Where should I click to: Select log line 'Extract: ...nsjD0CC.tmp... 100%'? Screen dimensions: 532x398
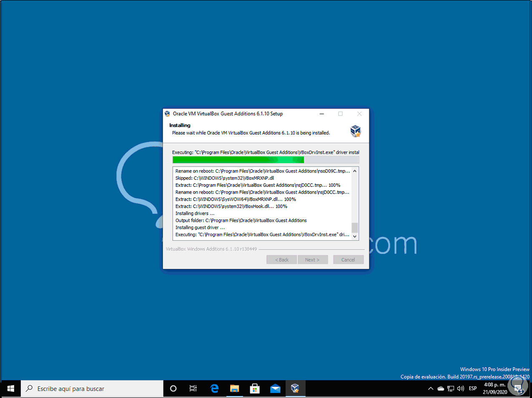pyautogui.click(x=258, y=185)
